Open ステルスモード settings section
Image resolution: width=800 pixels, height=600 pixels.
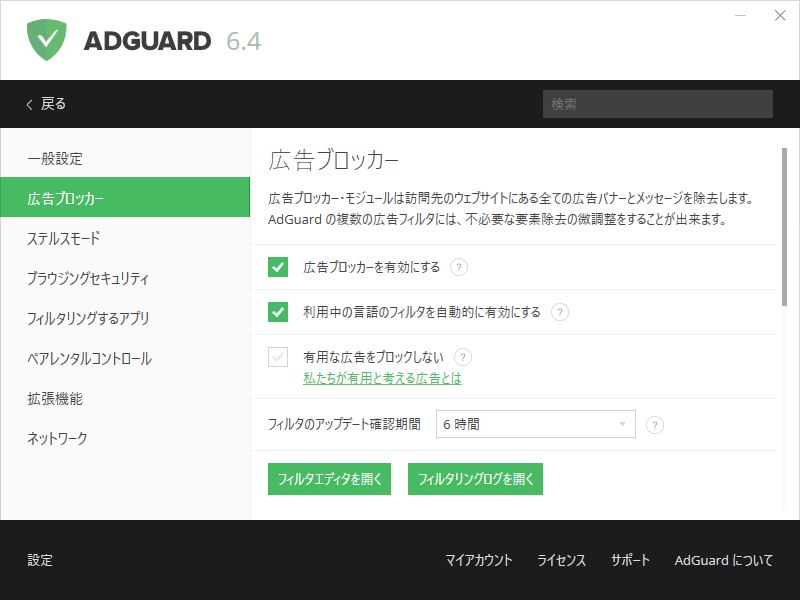[x=125, y=238]
